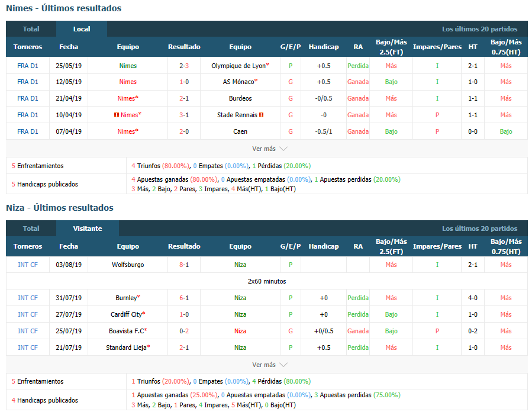The height and width of the screenshot is (415, 532).
Task: Click Los últimos 20 partidos in Nimes header
Action: (479, 29)
